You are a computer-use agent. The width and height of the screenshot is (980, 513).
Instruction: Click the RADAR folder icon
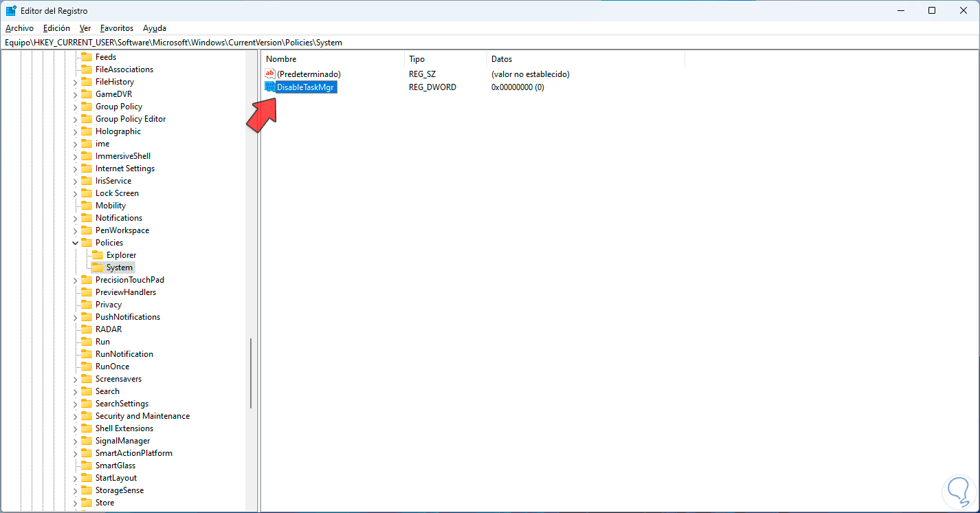click(x=87, y=329)
